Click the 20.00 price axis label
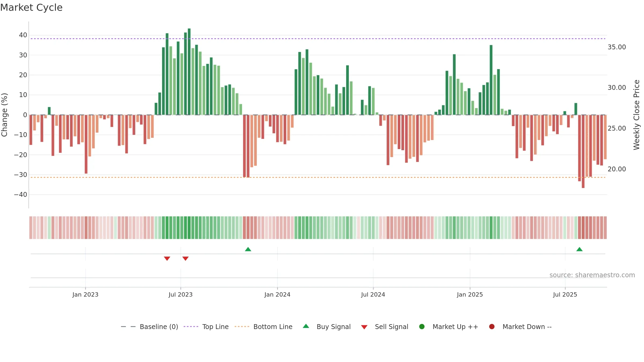Screen dimensions: 644x362 pyautogui.click(x=617, y=169)
